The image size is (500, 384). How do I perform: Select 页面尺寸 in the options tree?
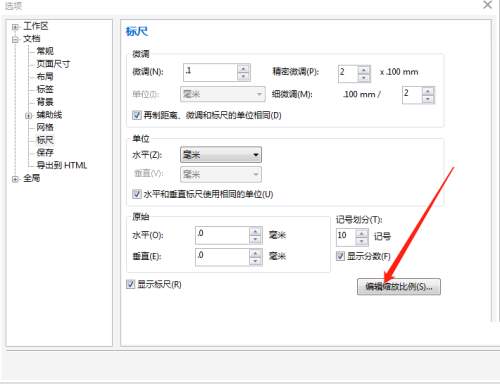coord(53,64)
